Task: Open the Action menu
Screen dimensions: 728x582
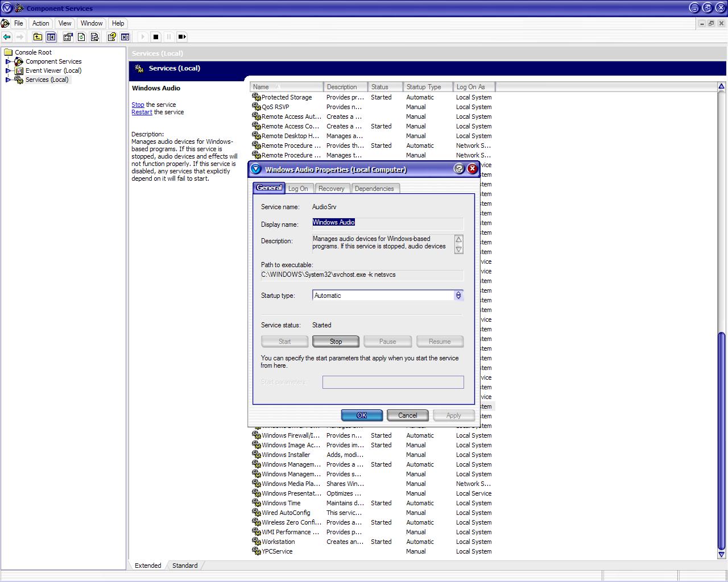Action: tap(40, 23)
